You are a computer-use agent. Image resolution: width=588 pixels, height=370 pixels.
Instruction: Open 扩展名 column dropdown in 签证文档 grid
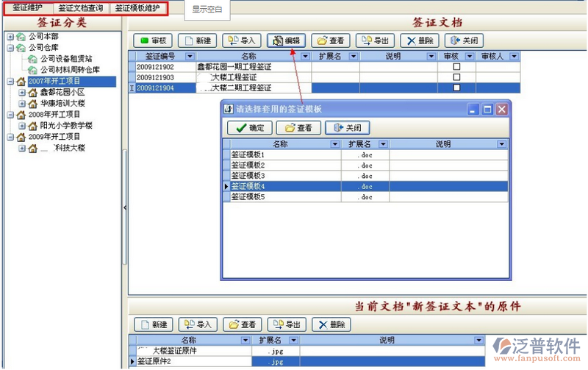pyautogui.click(x=354, y=57)
